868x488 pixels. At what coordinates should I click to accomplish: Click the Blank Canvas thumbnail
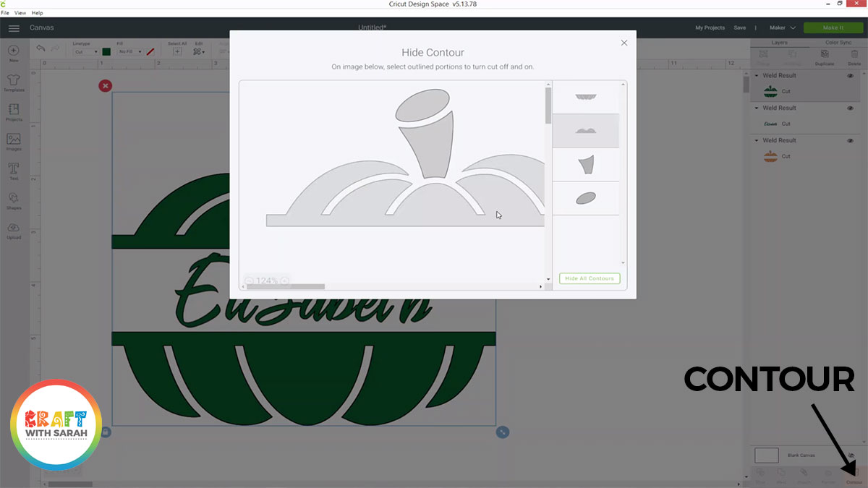[x=767, y=455]
